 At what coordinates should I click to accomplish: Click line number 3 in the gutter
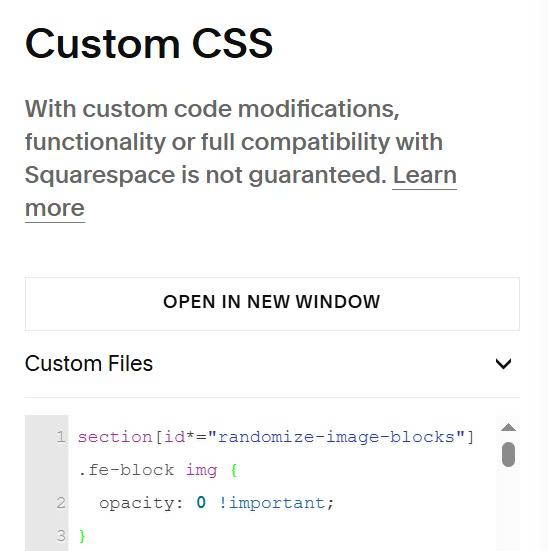tap(61, 536)
